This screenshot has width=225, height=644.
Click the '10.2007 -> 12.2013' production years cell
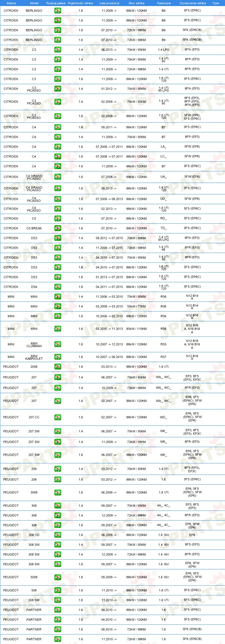pos(109,344)
